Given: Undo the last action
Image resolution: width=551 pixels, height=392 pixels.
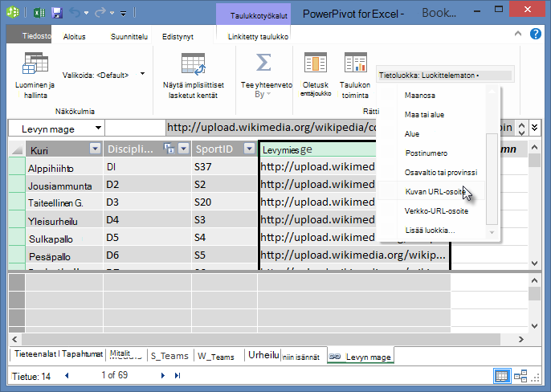Looking at the screenshot, I should tap(75, 13).
